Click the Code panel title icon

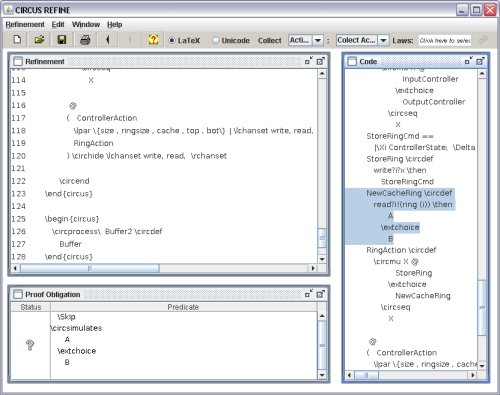[352, 61]
